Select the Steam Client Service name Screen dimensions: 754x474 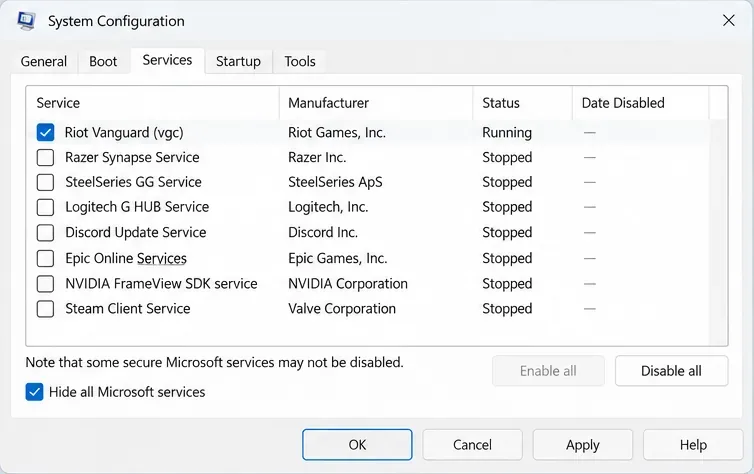coord(128,309)
